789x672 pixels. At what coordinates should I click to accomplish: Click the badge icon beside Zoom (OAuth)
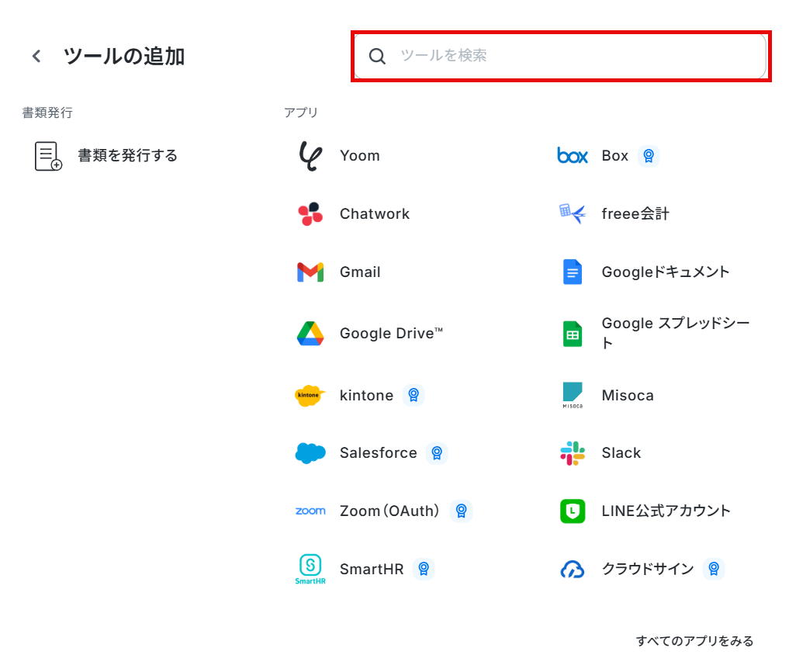(x=461, y=511)
